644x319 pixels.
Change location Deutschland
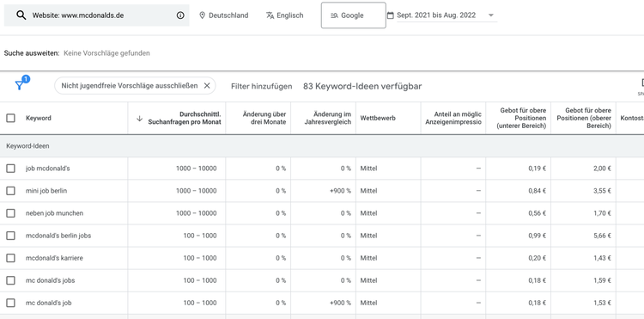click(x=224, y=15)
